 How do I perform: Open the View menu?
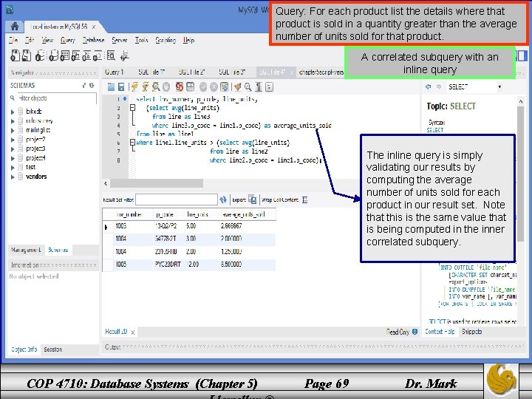point(47,40)
